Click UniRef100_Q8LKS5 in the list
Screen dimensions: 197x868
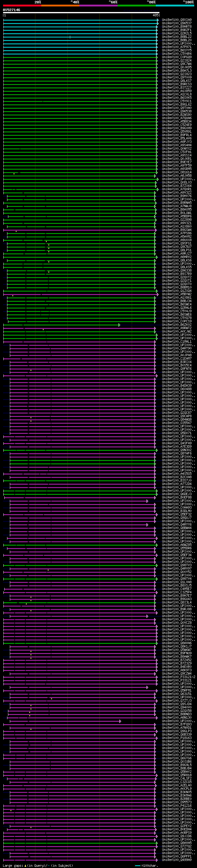[x=177, y=267]
